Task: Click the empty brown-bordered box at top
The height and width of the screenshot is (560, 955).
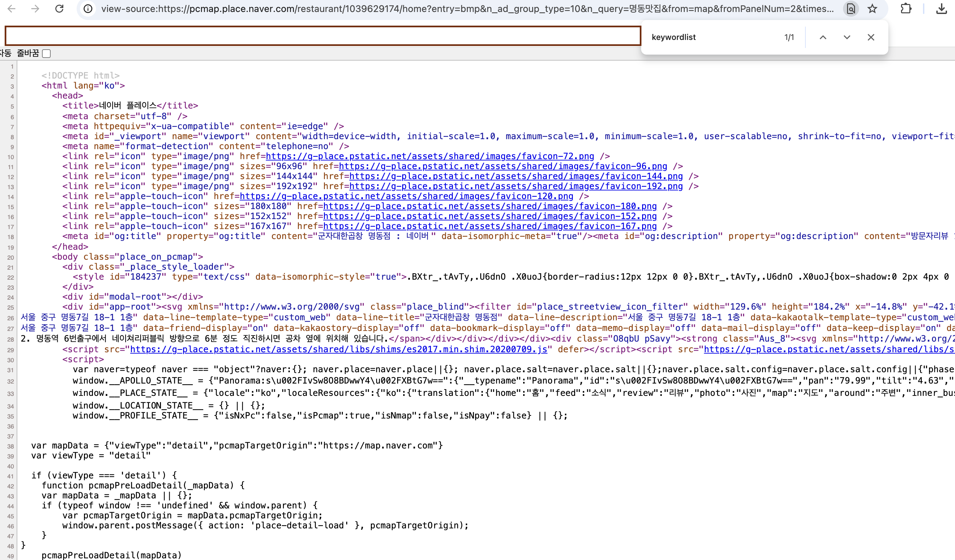Action: tap(323, 36)
